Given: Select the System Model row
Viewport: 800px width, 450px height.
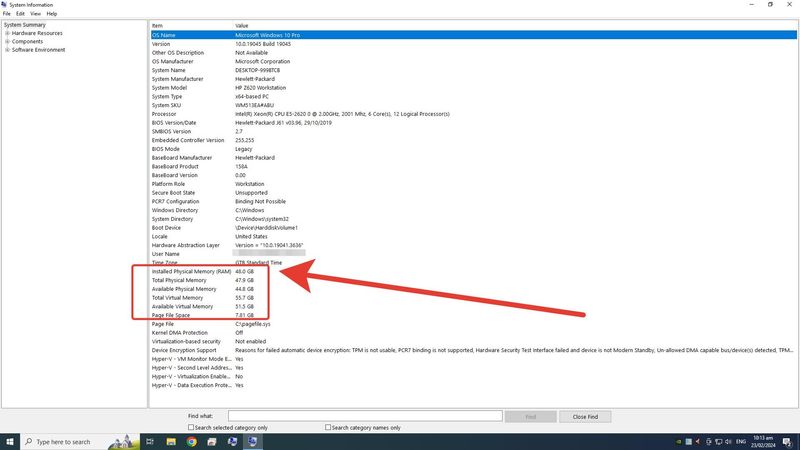Looking at the screenshot, I should [473, 88].
